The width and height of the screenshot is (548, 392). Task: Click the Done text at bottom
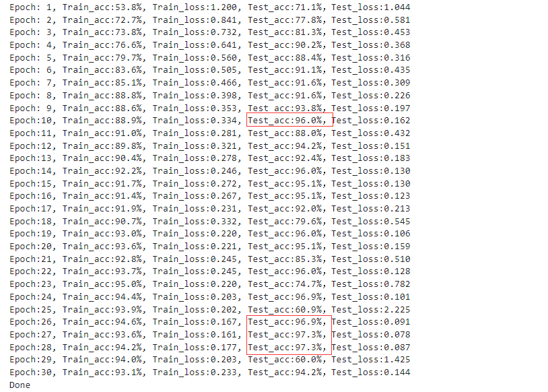point(20,385)
